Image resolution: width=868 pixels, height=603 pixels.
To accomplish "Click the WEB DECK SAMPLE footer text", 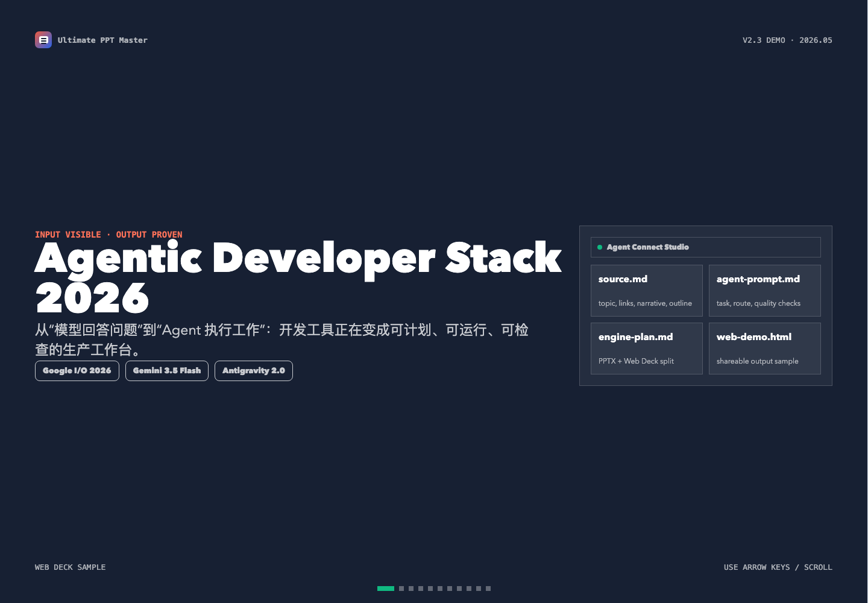I will click(70, 567).
